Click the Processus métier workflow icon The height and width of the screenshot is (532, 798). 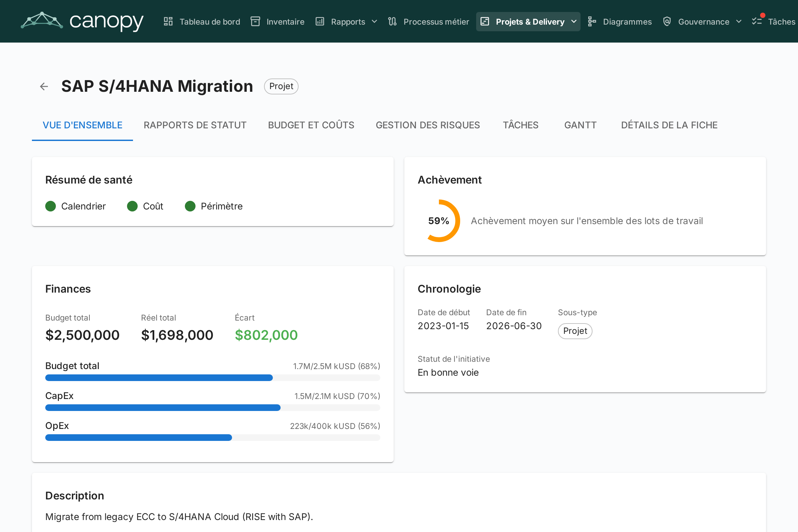tap(392, 21)
